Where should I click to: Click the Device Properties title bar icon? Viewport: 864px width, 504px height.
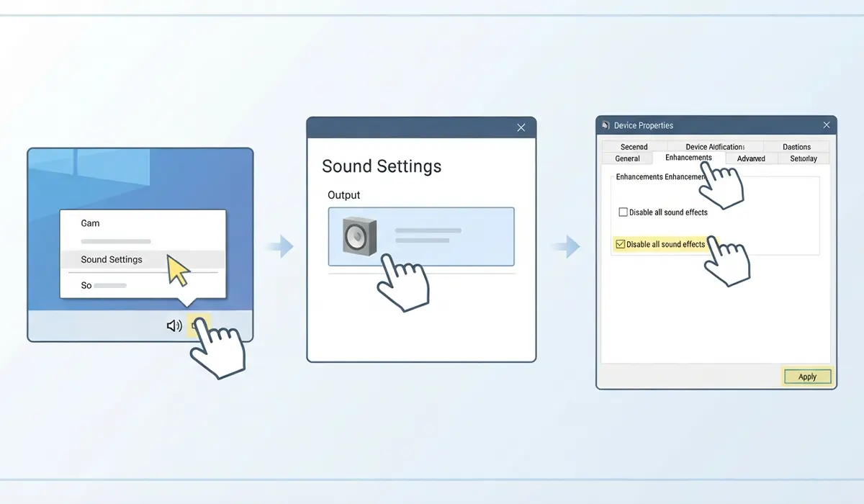[x=606, y=125]
